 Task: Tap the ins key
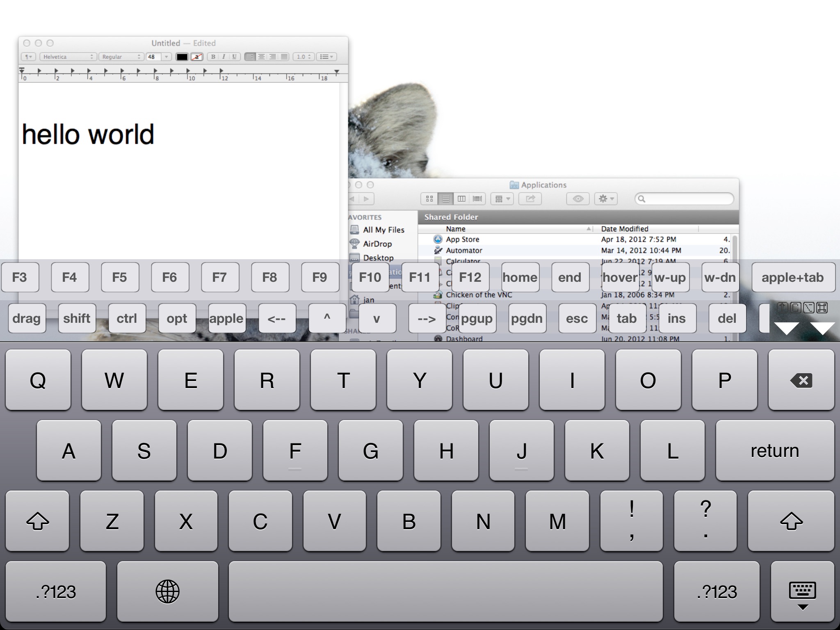pos(677,318)
